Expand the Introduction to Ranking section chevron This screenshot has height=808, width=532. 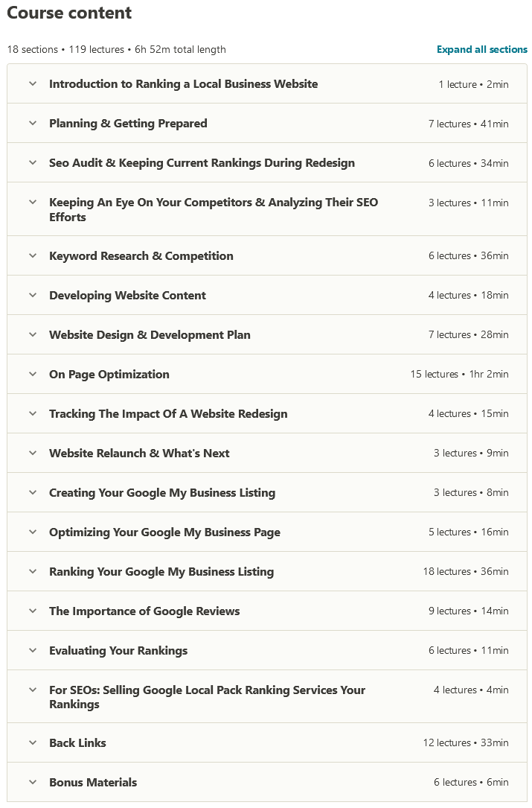tap(33, 83)
